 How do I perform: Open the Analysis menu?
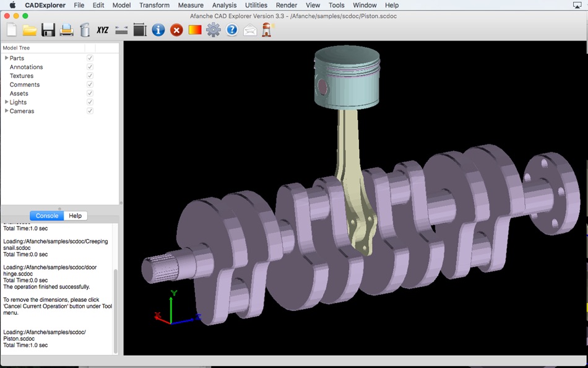(224, 5)
